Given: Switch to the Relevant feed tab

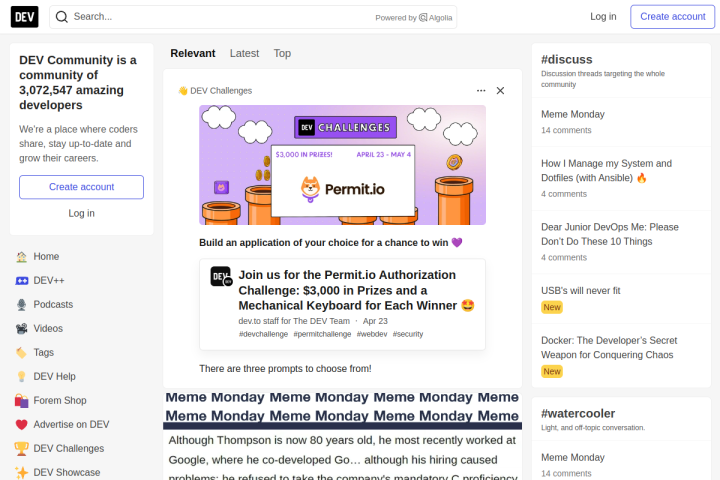Looking at the screenshot, I should point(193,53).
